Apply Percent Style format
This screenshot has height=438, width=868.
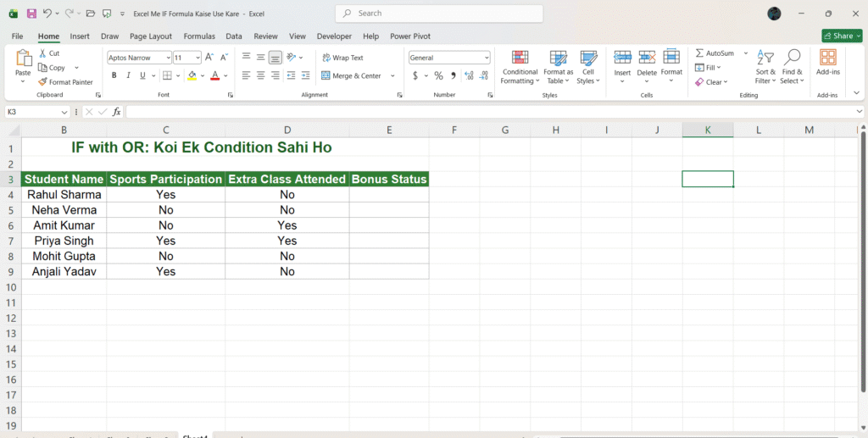tap(438, 75)
